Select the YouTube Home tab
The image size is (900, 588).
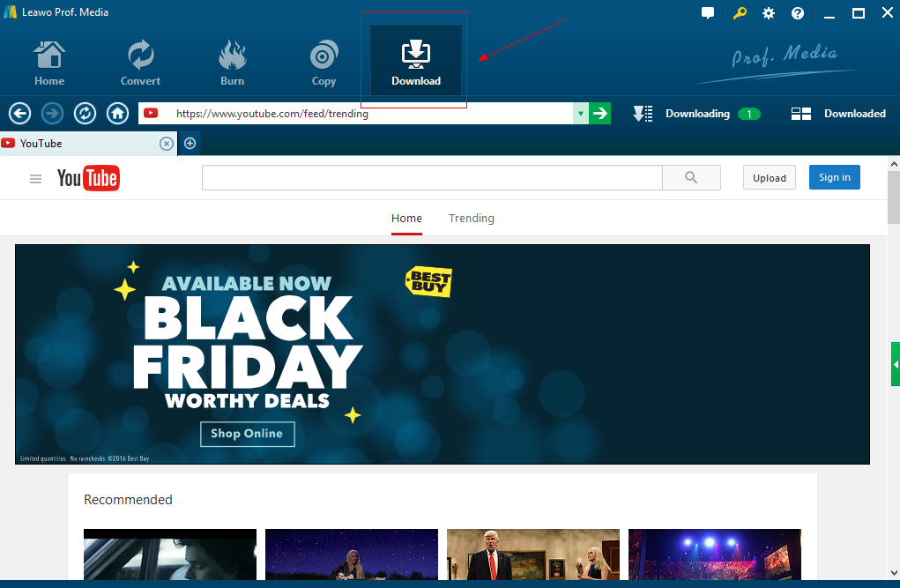(x=406, y=219)
